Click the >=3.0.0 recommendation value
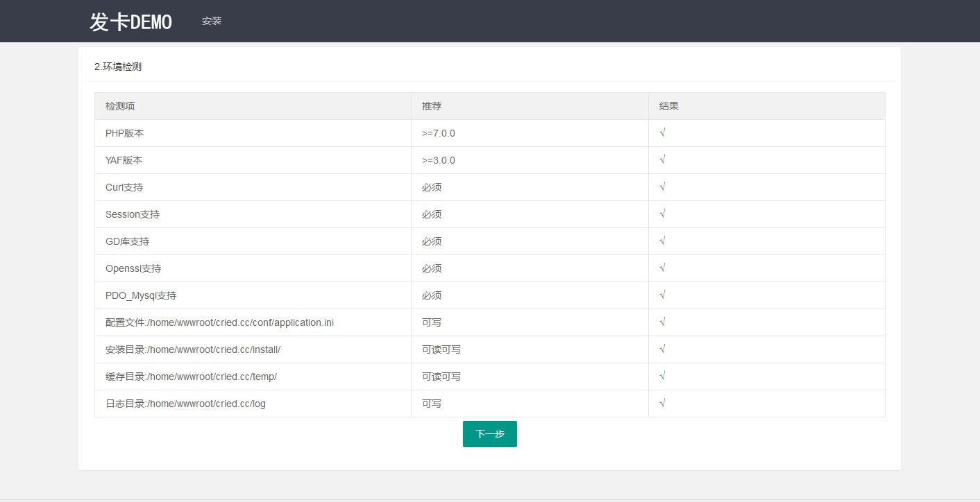The image size is (980, 502). pyautogui.click(x=439, y=160)
